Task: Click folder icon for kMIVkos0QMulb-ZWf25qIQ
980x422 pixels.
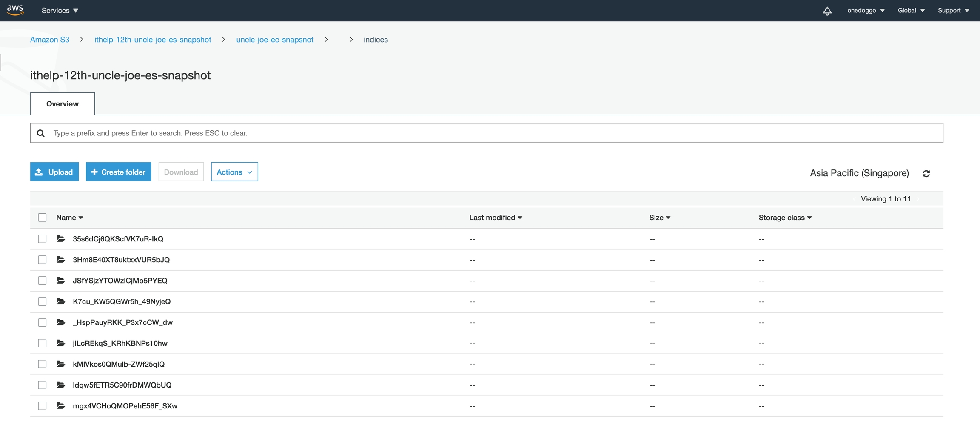Action: (x=61, y=364)
